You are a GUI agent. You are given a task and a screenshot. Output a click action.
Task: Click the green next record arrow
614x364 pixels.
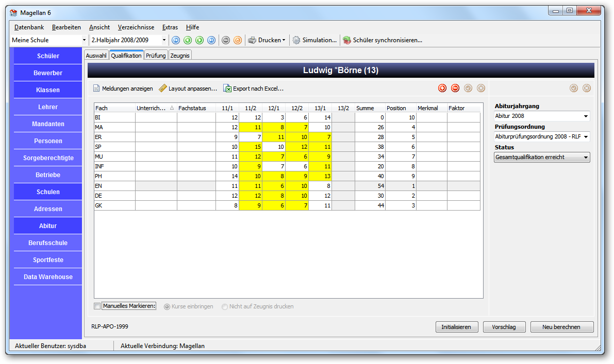click(200, 40)
